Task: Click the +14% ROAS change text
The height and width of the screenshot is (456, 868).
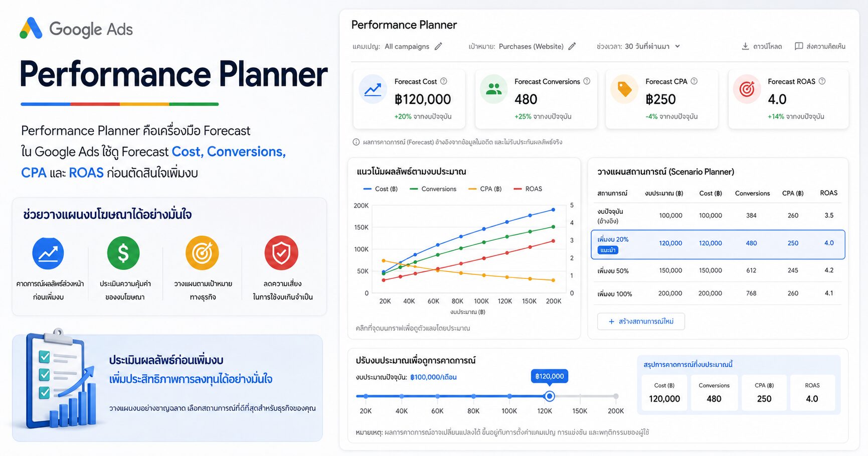Action: pos(796,116)
